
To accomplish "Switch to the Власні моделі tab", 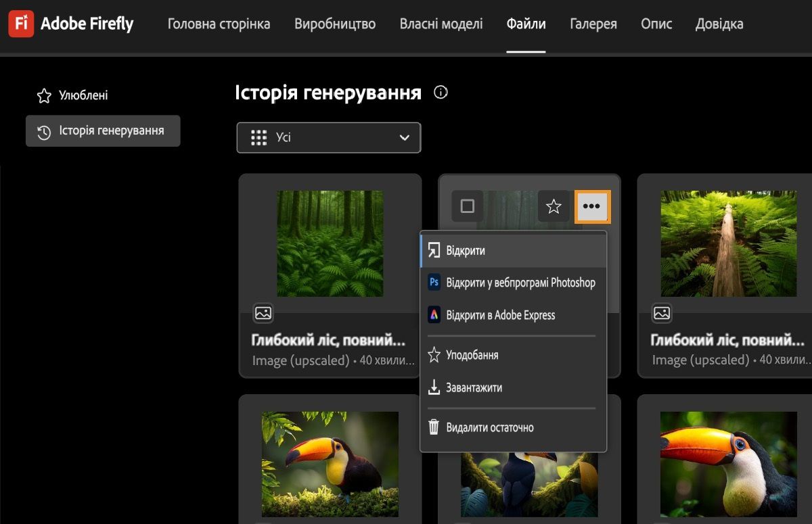I will [x=441, y=24].
